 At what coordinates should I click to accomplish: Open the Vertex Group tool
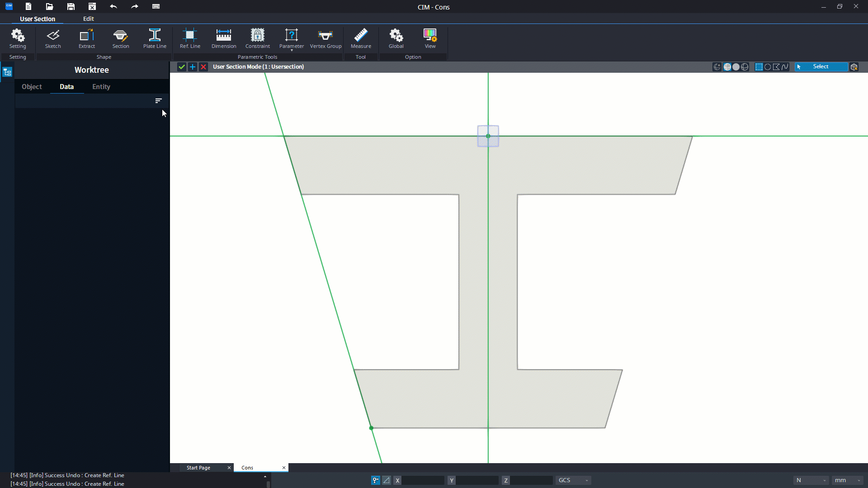[x=325, y=38]
